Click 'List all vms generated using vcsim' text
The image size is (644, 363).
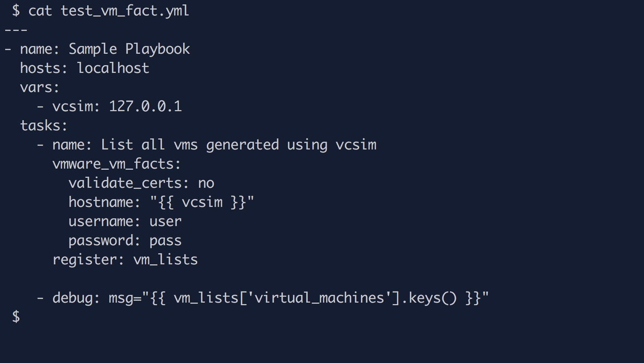pyautogui.click(x=238, y=145)
